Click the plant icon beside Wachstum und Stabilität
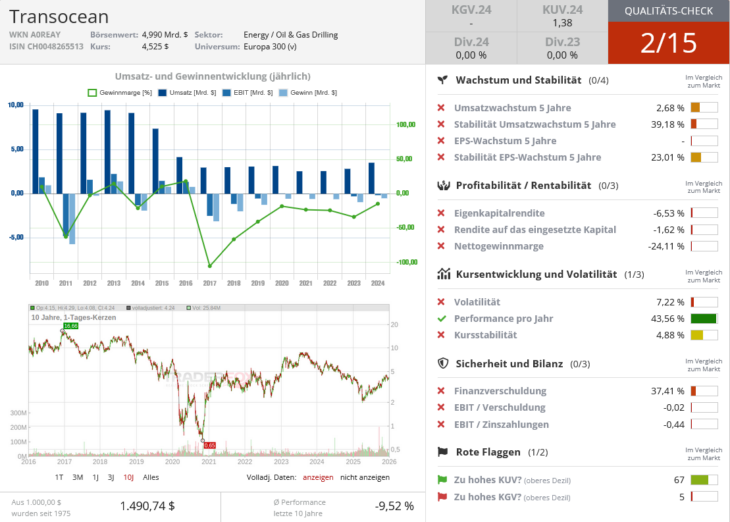The image size is (730, 522). click(x=442, y=80)
